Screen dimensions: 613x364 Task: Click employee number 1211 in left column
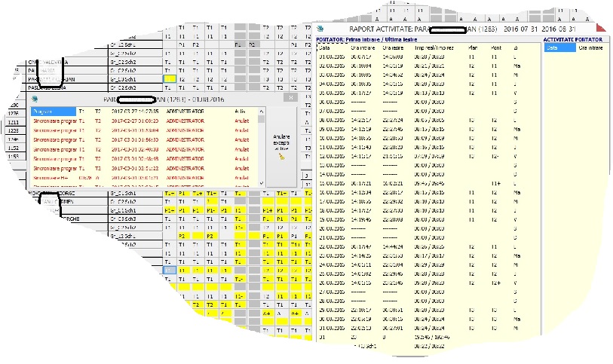pyautogui.click(x=14, y=122)
